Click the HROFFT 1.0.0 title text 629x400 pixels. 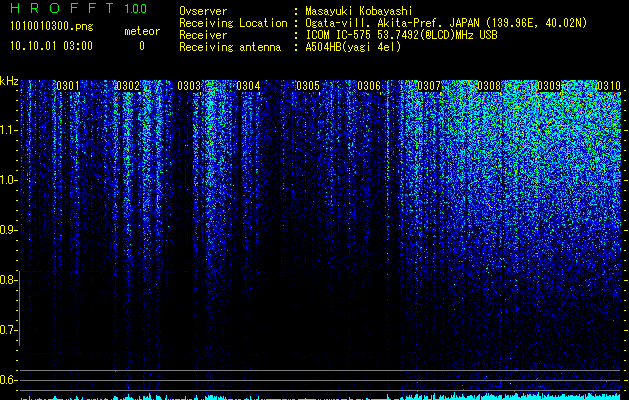coord(79,8)
